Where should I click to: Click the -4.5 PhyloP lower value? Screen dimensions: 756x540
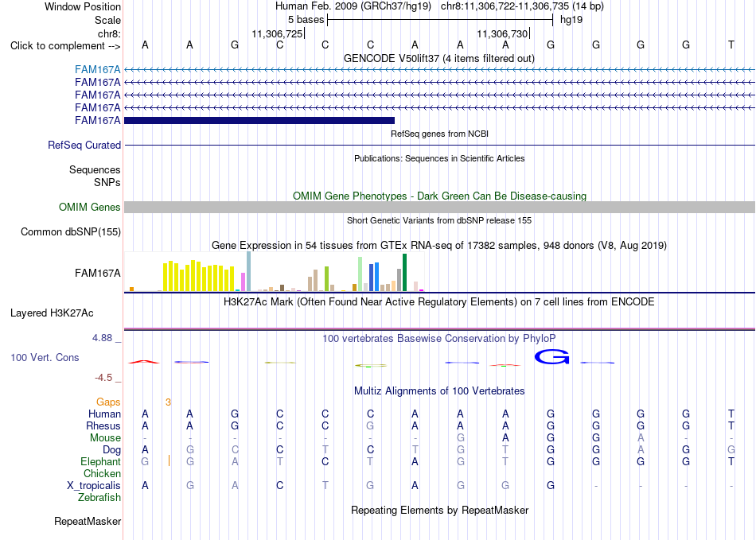(x=103, y=378)
